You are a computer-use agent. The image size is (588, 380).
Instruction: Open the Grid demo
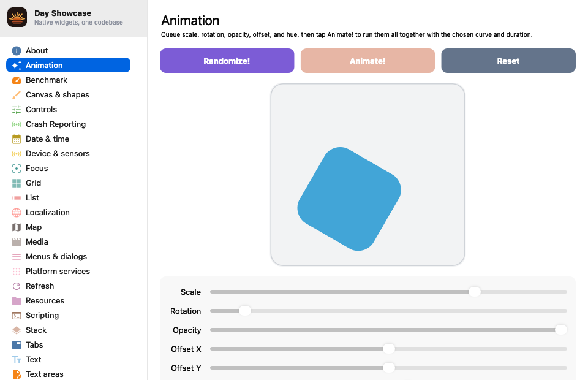(x=68, y=183)
